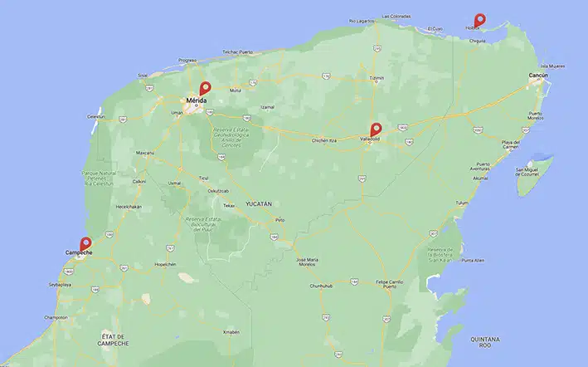The width and height of the screenshot is (588, 367).
Task: Click the red marker on Holbox
Action: coord(479,20)
